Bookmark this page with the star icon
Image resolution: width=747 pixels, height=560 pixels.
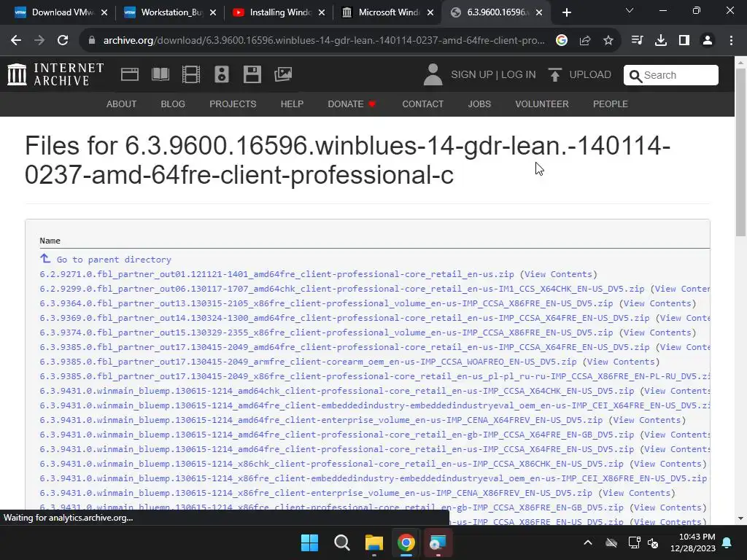[608, 41]
